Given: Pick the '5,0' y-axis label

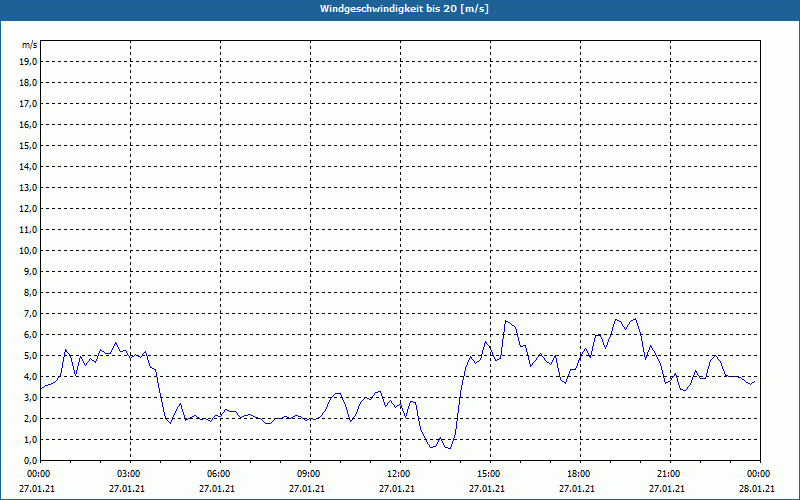Looking at the screenshot, I should (30, 356).
